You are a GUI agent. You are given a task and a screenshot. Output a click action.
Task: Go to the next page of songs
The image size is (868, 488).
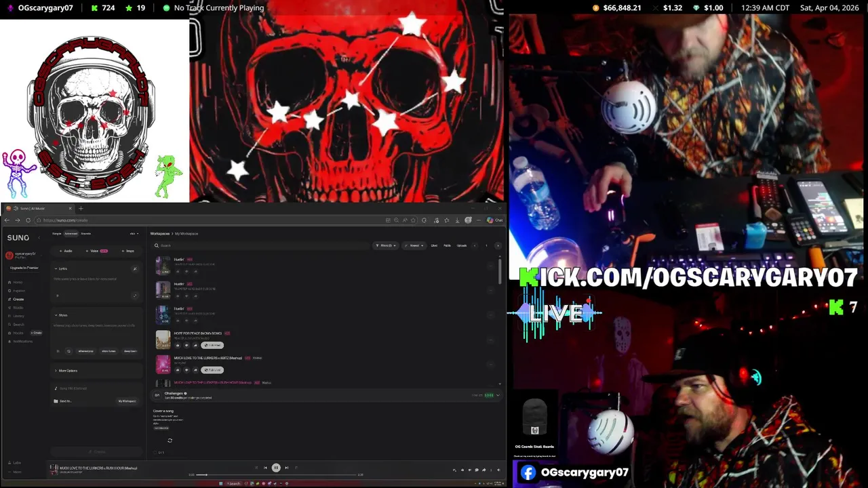(498, 245)
